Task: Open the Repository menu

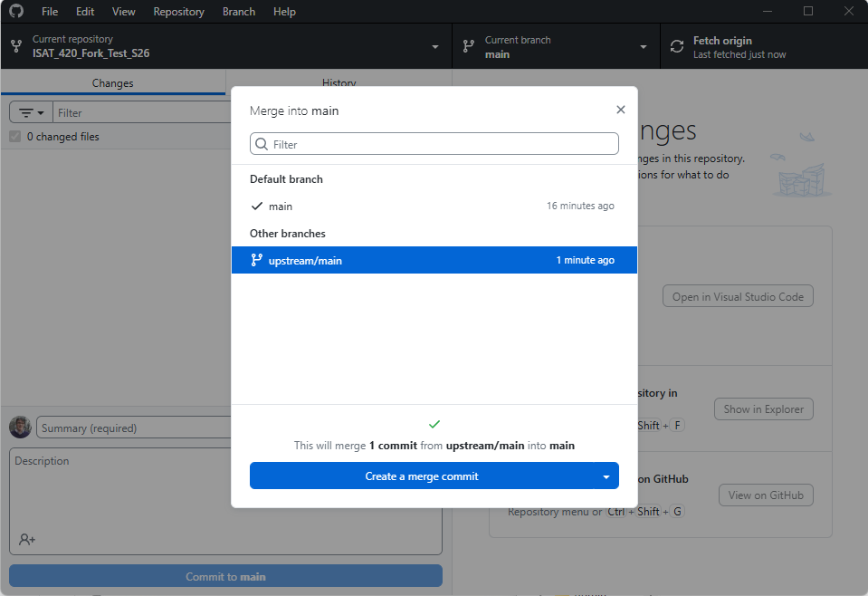Action: tap(178, 12)
